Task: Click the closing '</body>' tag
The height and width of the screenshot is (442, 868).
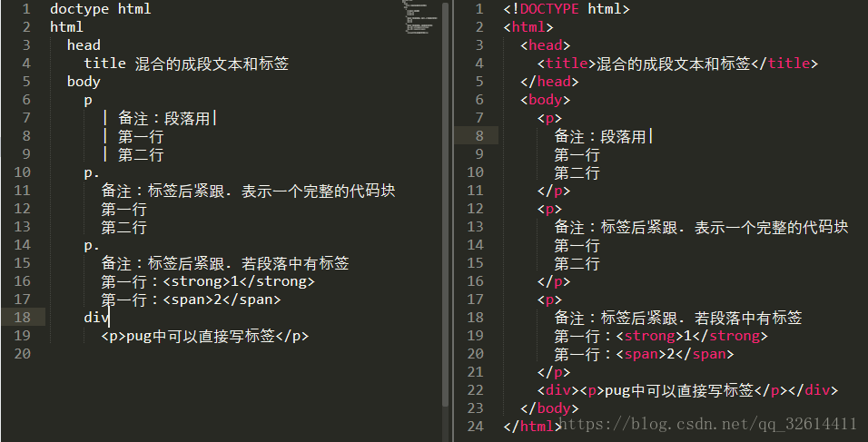Action: (x=549, y=408)
